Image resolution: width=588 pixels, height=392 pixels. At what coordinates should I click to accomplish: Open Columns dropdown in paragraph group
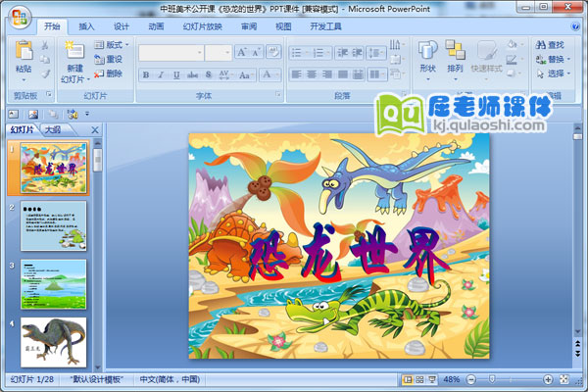[376, 74]
